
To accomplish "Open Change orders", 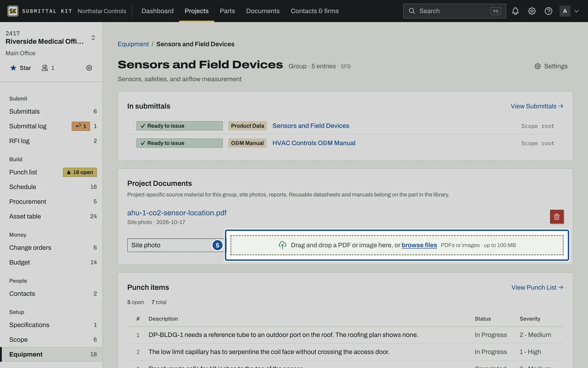I will click(51, 248).
